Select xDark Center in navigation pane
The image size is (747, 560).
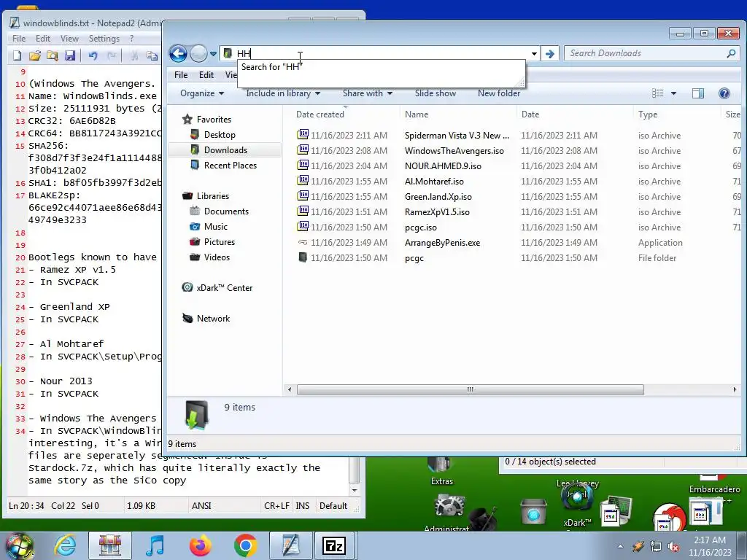pyautogui.click(x=224, y=287)
